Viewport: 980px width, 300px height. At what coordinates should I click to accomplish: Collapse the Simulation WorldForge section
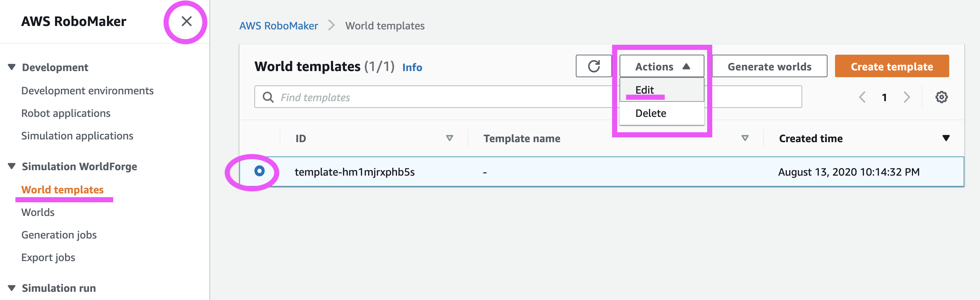click(x=12, y=166)
